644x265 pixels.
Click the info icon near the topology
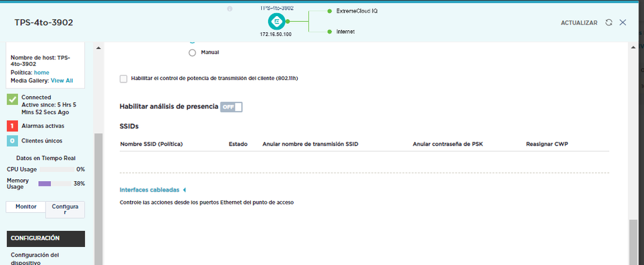click(229, 9)
